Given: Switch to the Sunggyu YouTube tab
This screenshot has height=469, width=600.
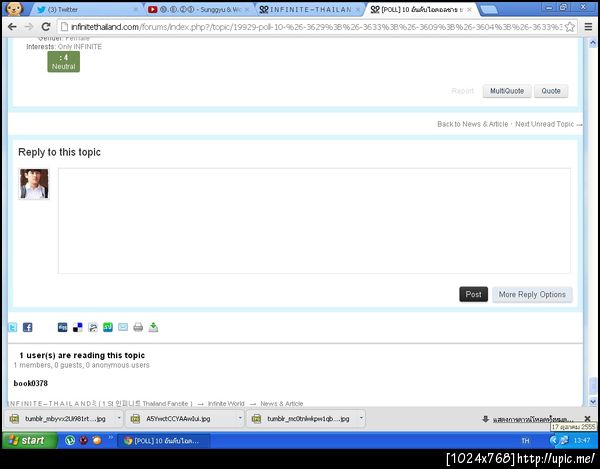Looking at the screenshot, I should 199,9.
